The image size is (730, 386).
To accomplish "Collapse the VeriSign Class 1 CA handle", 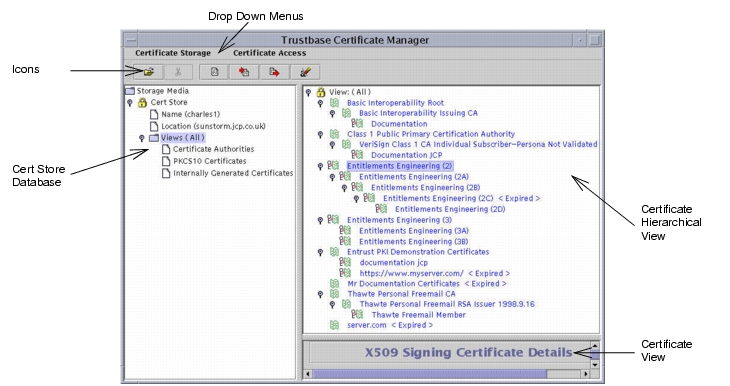I will tap(332, 145).
